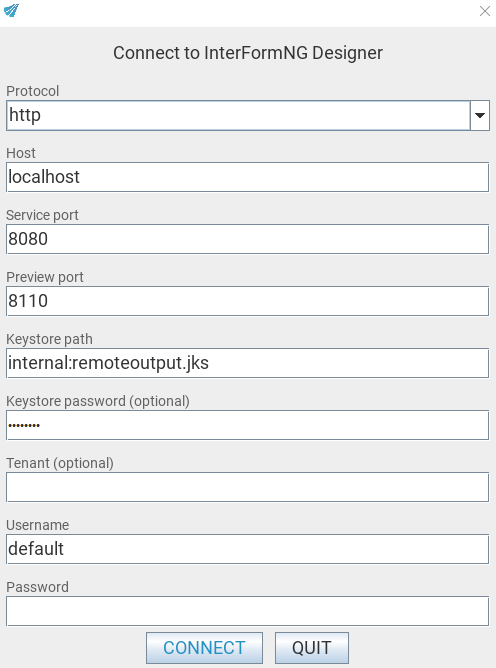Click the 'Connect to InterFormNG Designer' heading
The height and width of the screenshot is (668, 496).
(x=248, y=53)
